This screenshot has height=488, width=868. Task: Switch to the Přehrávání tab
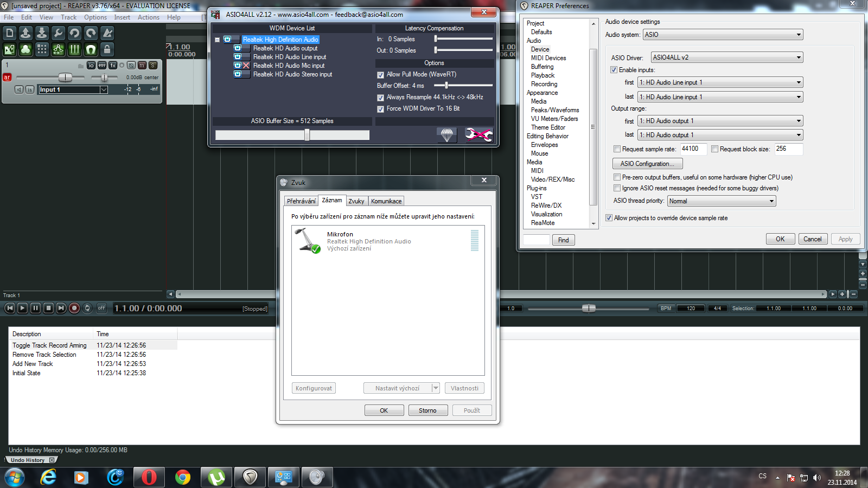pos(301,201)
